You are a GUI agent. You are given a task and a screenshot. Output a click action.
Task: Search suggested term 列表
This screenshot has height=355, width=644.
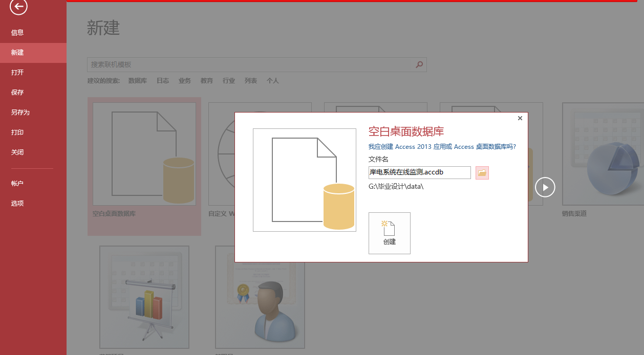pyautogui.click(x=251, y=81)
